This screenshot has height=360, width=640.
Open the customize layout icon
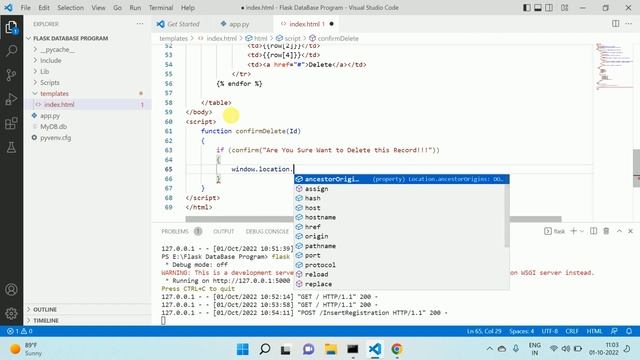tap(564, 8)
